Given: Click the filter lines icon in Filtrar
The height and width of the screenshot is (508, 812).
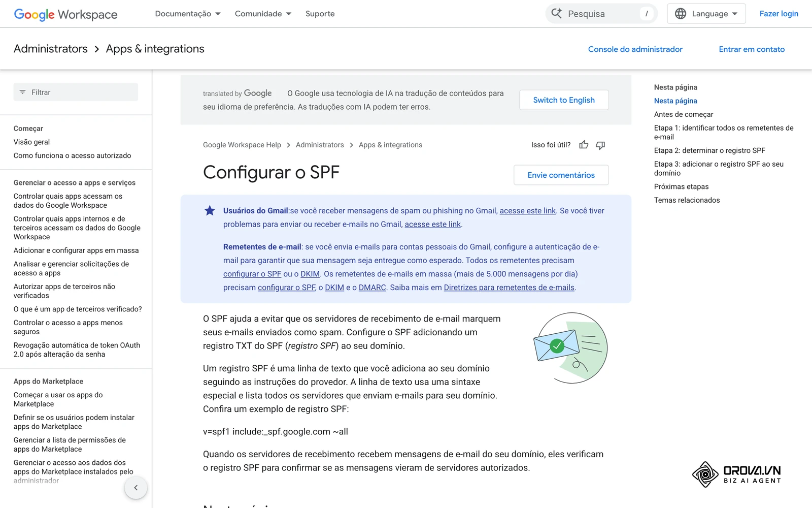Looking at the screenshot, I should tap(22, 92).
